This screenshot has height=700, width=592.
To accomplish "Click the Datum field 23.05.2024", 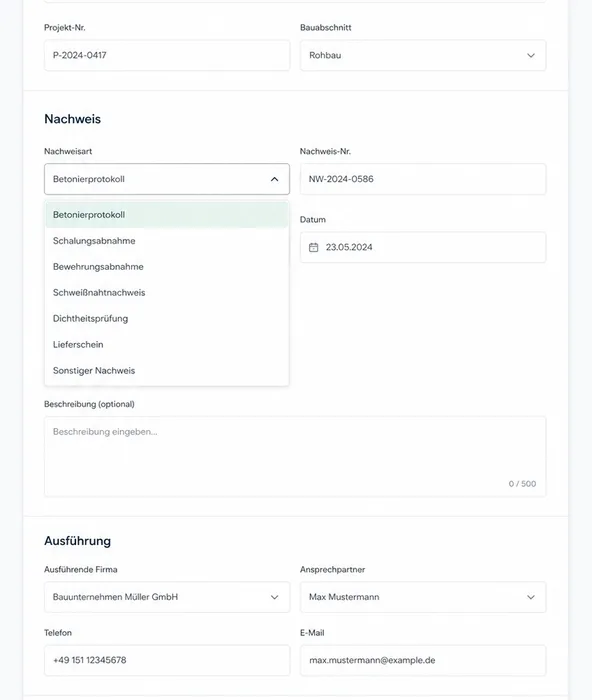I will click(x=423, y=247).
